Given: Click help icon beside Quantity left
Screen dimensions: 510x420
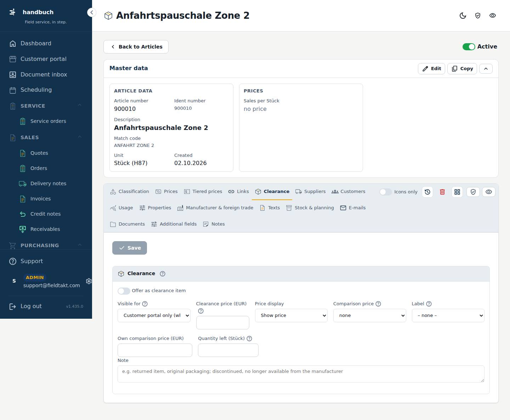Looking at the screenshot, I should pyautogui.click(x=249, y=339).
